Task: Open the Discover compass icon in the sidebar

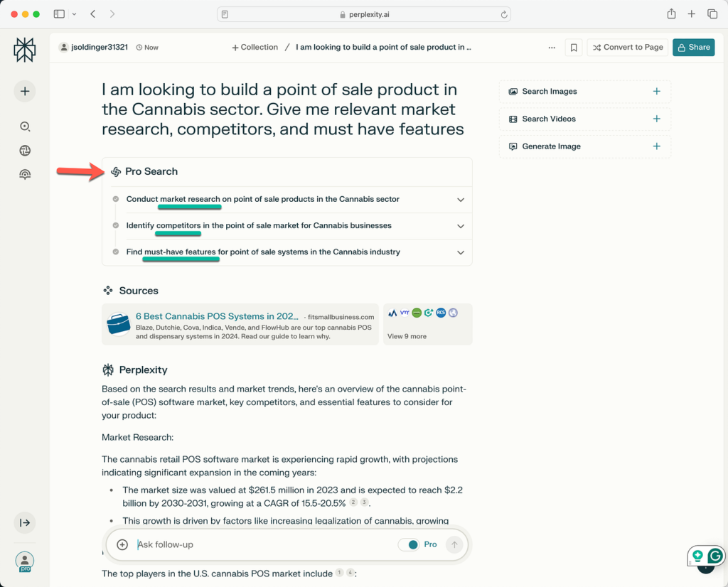Action: click(25, 126)
